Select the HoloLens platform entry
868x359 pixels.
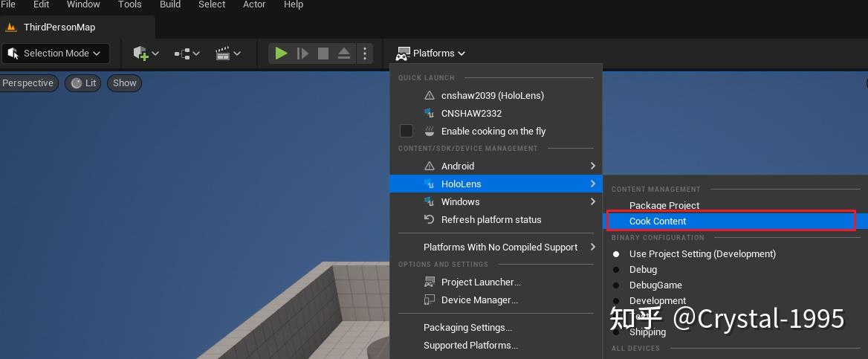point(496,184)
